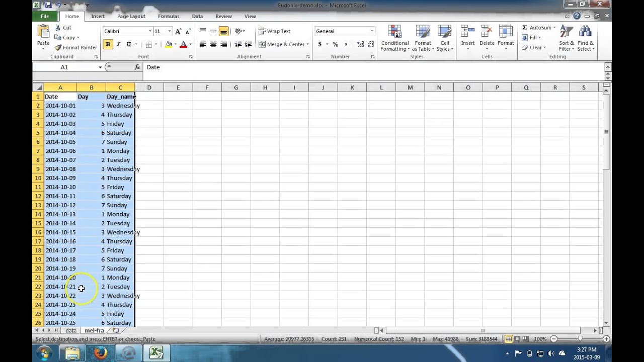The image size is (644, 362).
Task: Expand the Name Box dropdown arrow
Action: tap(100, 67)
